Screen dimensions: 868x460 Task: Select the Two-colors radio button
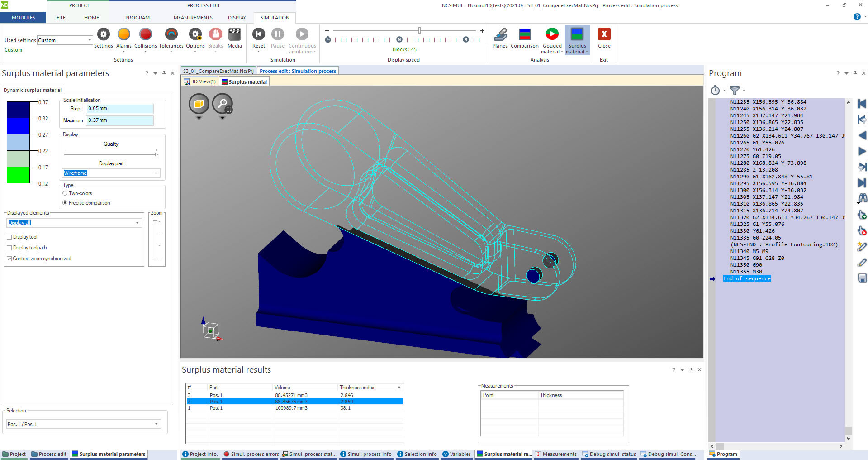pos(65,193)
